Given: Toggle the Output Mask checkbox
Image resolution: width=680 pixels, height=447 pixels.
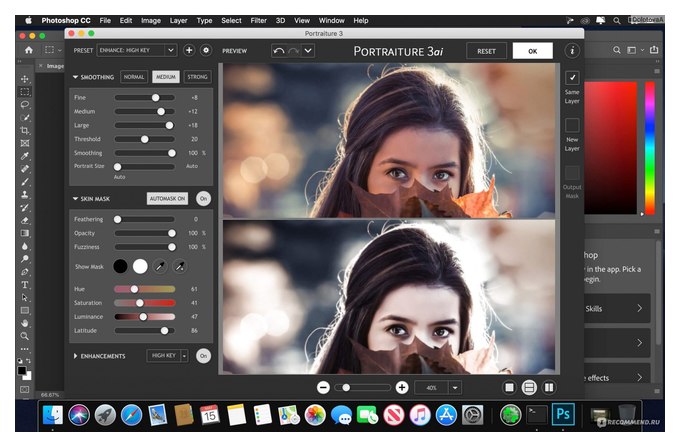Looking at the screenshot, I should [572, 173].
